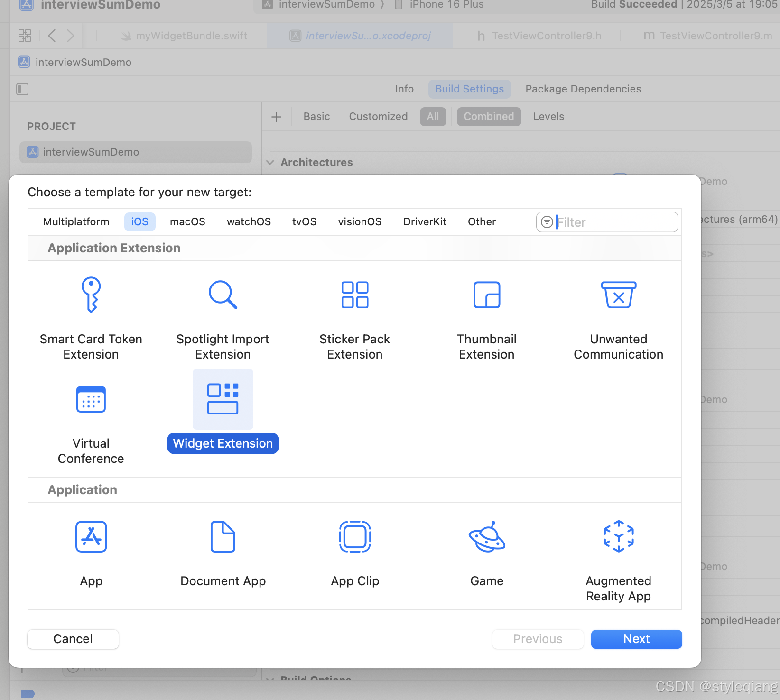Focus the Filter text field
780x700 pixels.
[x=607, y=222]
